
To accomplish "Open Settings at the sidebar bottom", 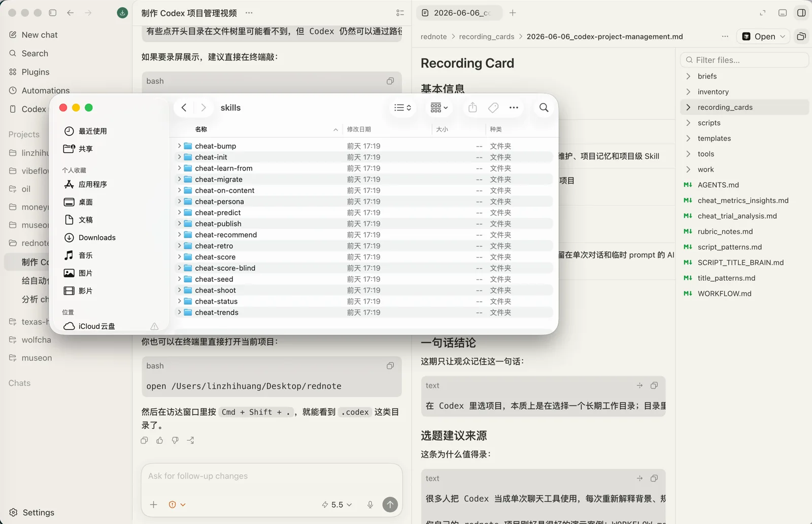I will (31, 512).
